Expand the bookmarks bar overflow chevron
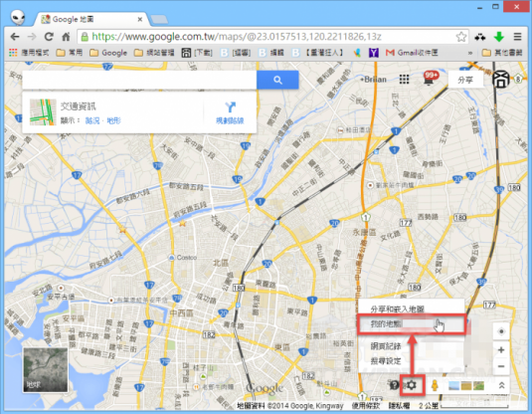532x414 pixels. tap(470, 53)
